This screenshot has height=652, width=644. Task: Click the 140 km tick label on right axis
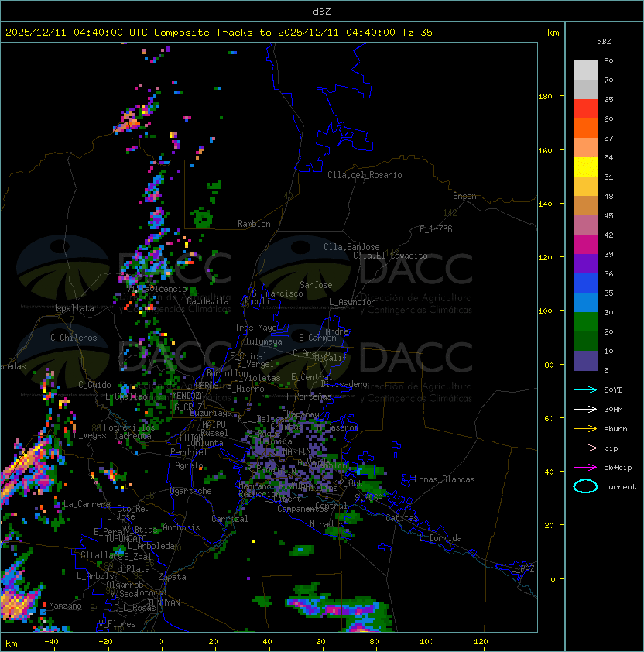tap(545, 204)
